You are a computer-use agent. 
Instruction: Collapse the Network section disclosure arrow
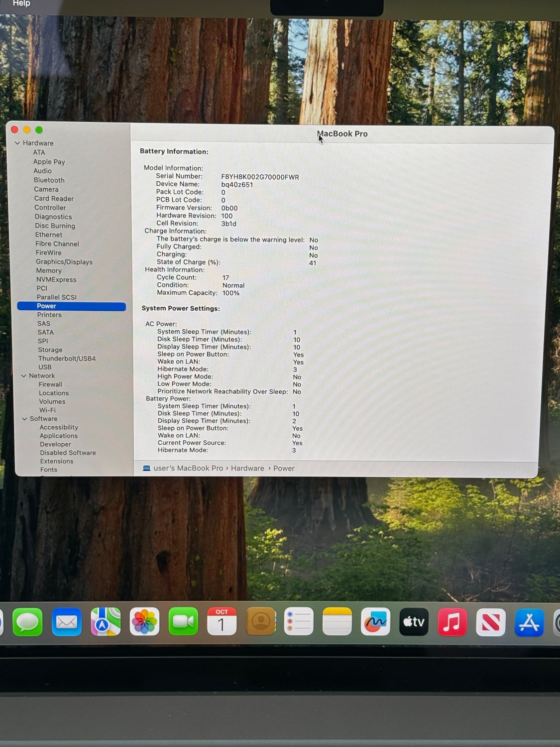pyautogui.click(x=23, y=376)
